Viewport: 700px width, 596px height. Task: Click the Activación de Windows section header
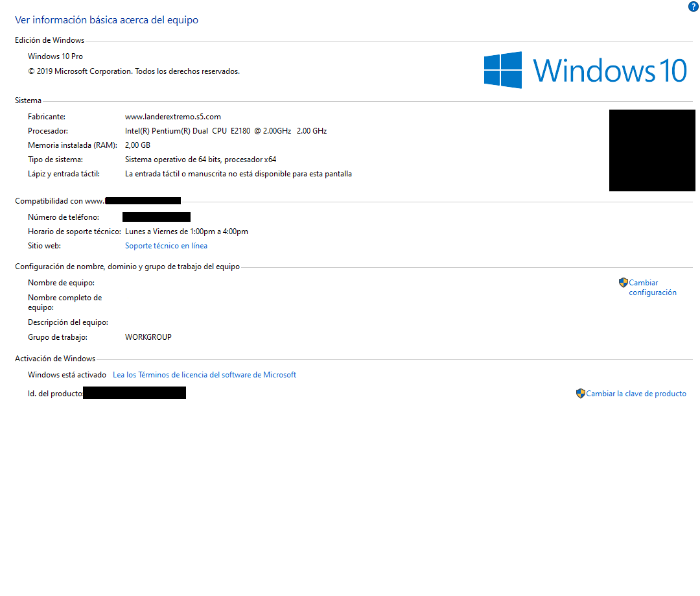pos(55,359)
